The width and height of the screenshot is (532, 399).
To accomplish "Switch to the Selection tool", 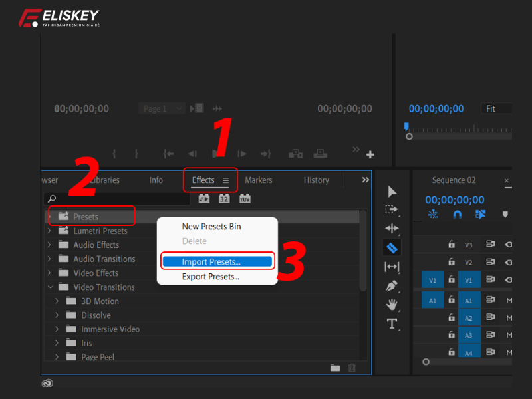I will click(x=392, y=192).
